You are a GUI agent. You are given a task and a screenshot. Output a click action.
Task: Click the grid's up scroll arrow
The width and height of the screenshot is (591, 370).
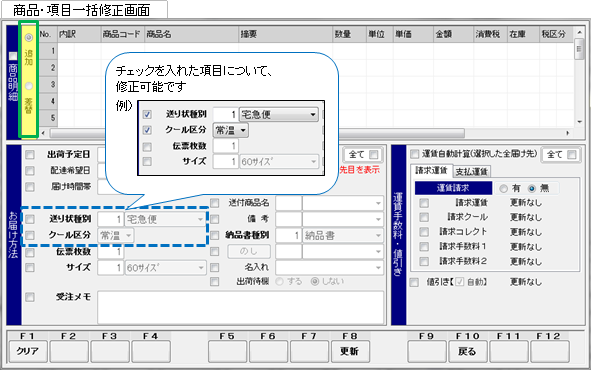pyautogui.click(x=579, y=33)
